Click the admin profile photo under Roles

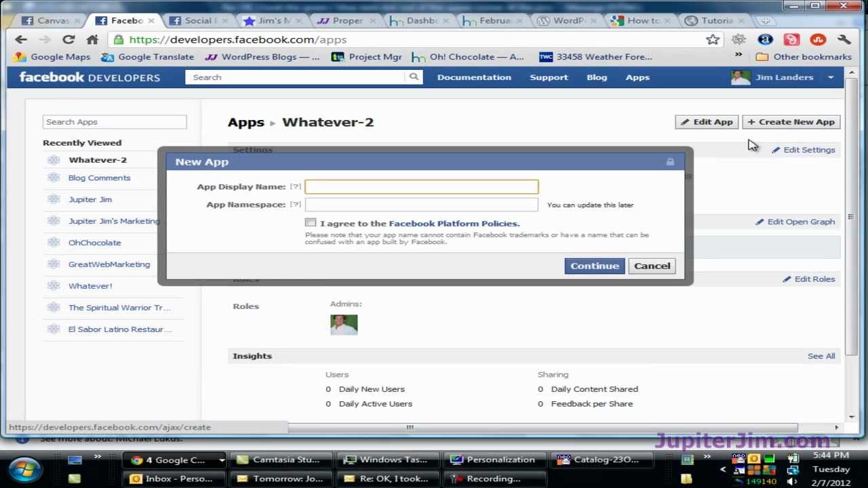tap(344, 325)
